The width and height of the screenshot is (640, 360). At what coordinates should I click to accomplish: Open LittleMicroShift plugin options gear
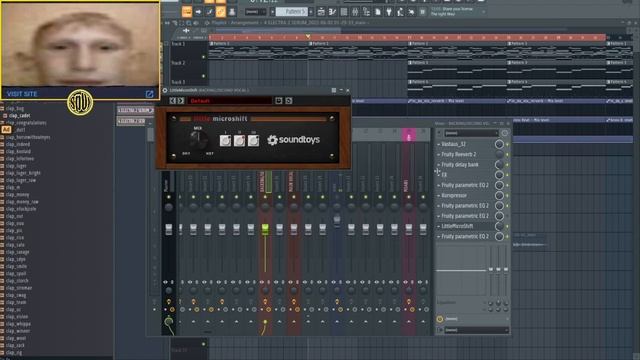165,90
